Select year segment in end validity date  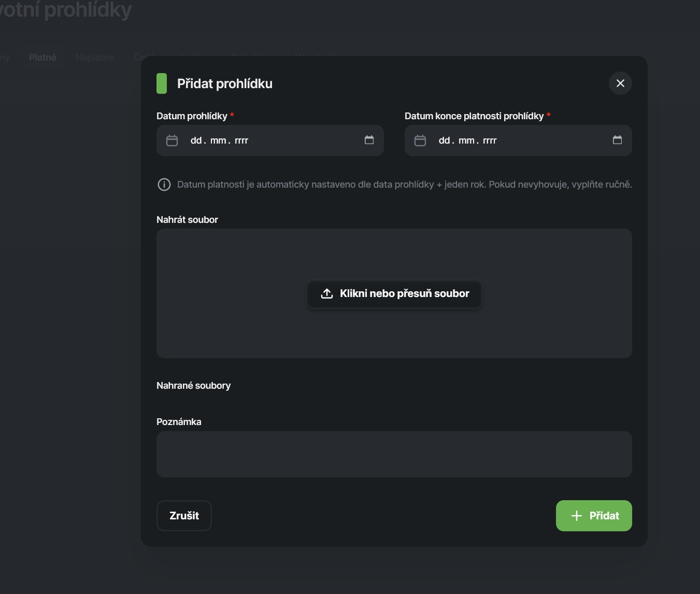490,140
